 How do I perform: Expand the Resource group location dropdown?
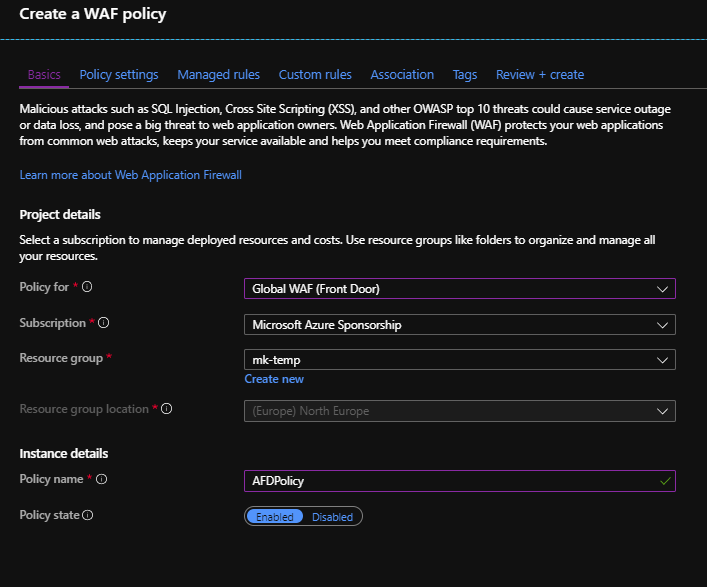coord(459,411)
